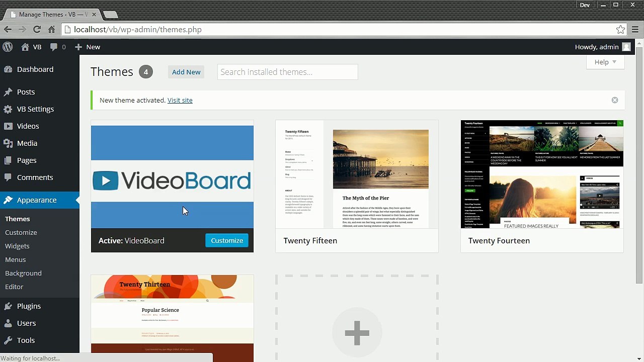Click the Tools wrench icon
The image size is (644, 362).
8,340
